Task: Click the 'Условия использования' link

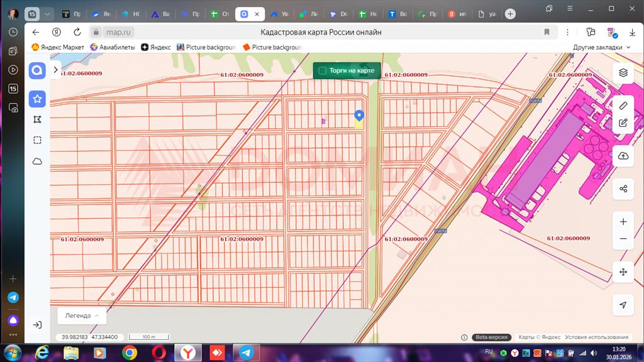Action: pos(596,337)
